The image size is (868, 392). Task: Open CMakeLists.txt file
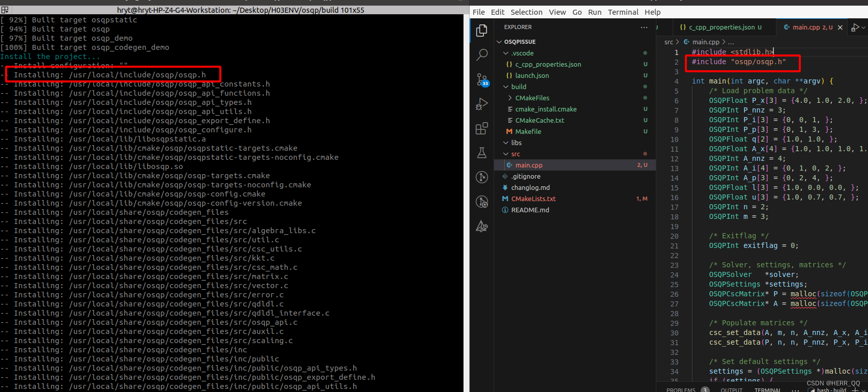(575, 199)
